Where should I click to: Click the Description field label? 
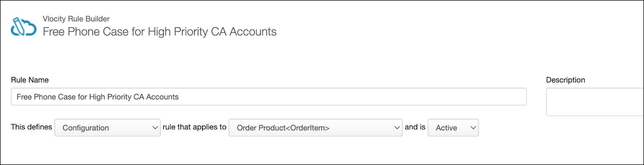tap(566, 80)
